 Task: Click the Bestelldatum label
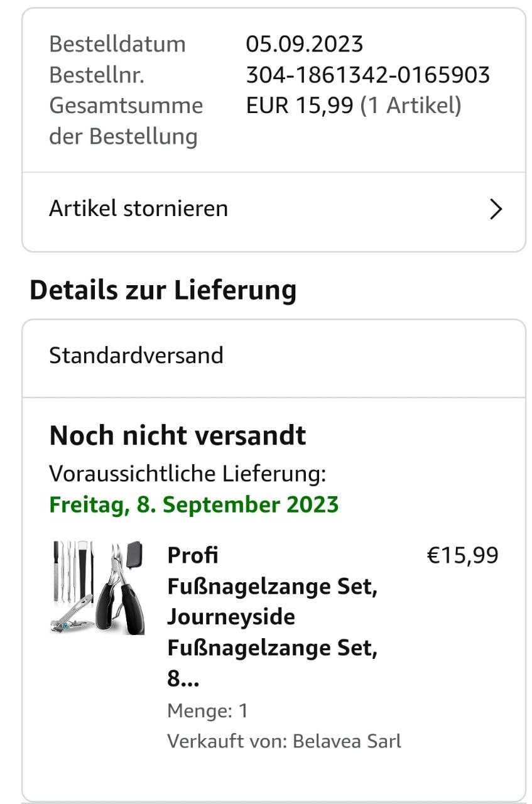click(117, 44)
